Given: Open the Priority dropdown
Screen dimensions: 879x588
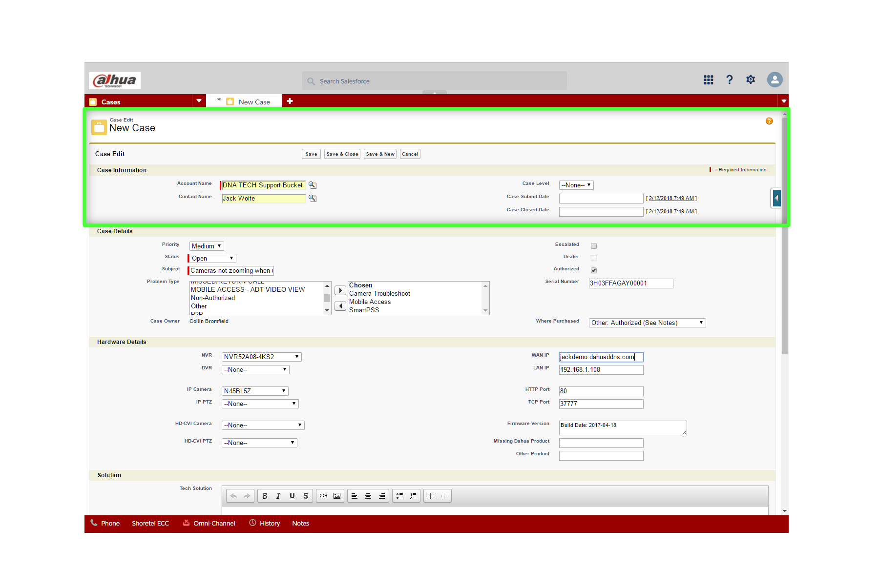Looking at the screenshot, I should click(207, 246).
